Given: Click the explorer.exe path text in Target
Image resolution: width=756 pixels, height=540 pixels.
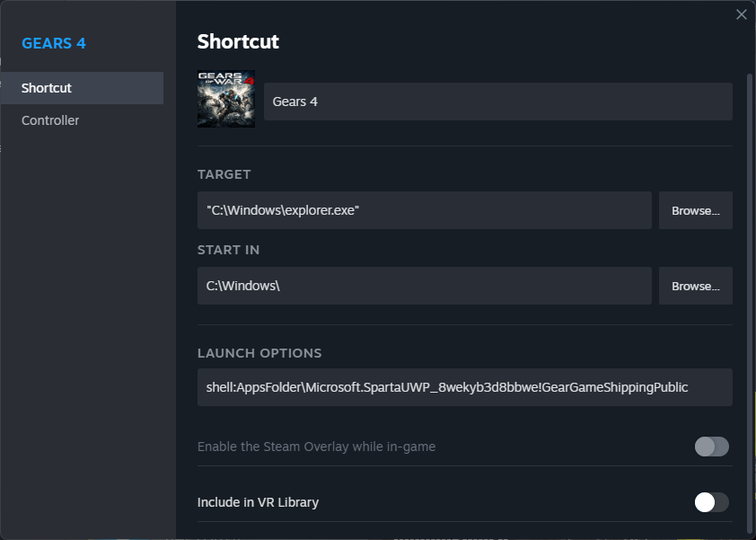Looking at the screenshot, I should (x=262, y=209).
